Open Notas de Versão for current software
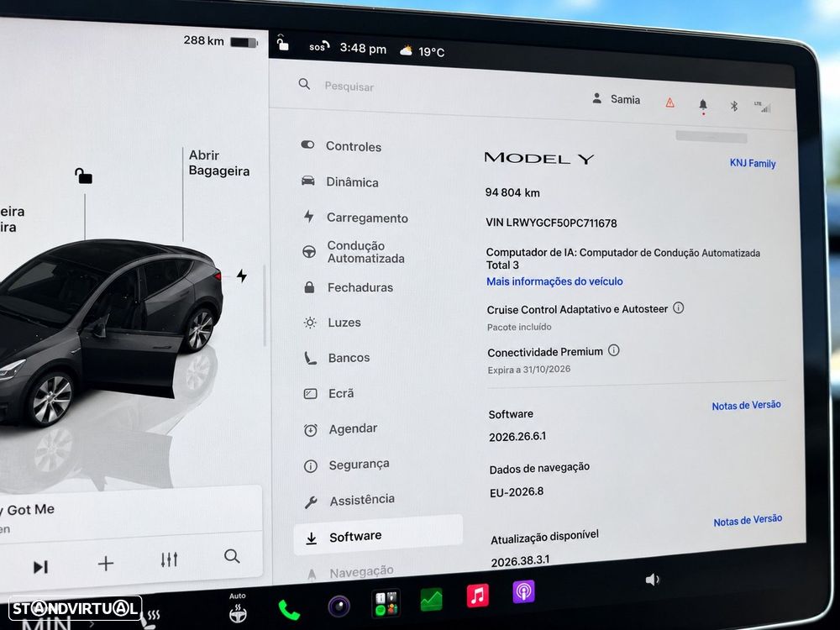Viewport: 840px width, 630px height. 746,406
